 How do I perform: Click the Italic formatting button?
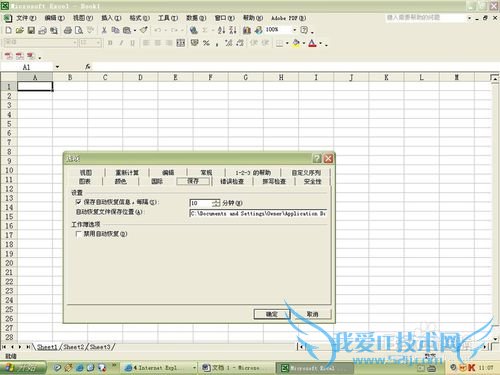(x=121, y=43)
